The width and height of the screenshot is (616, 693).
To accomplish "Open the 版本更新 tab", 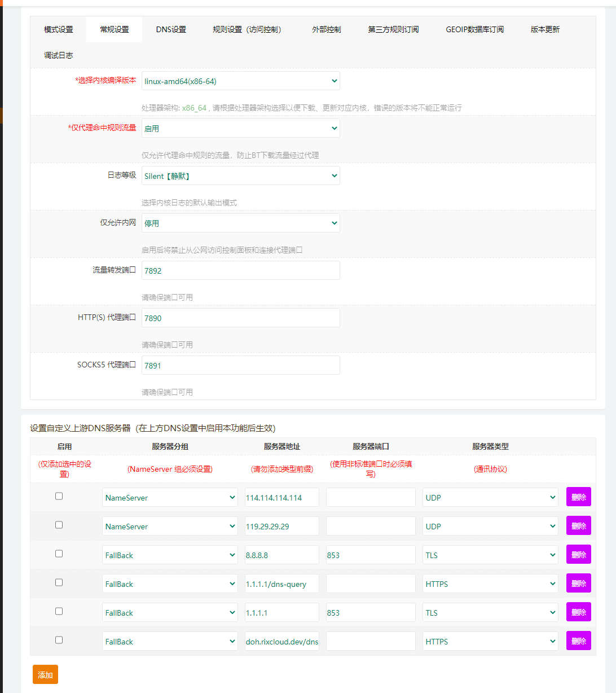I will click(544, 29).
